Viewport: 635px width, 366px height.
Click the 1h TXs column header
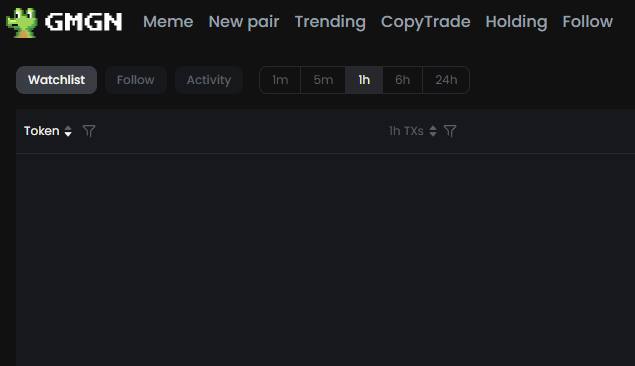[x=406, y=131]
